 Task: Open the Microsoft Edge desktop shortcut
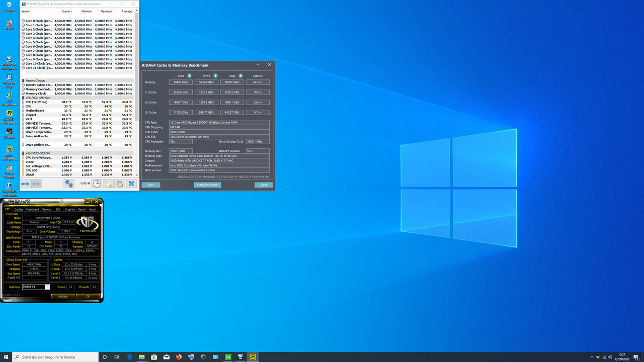pos(9,80)
